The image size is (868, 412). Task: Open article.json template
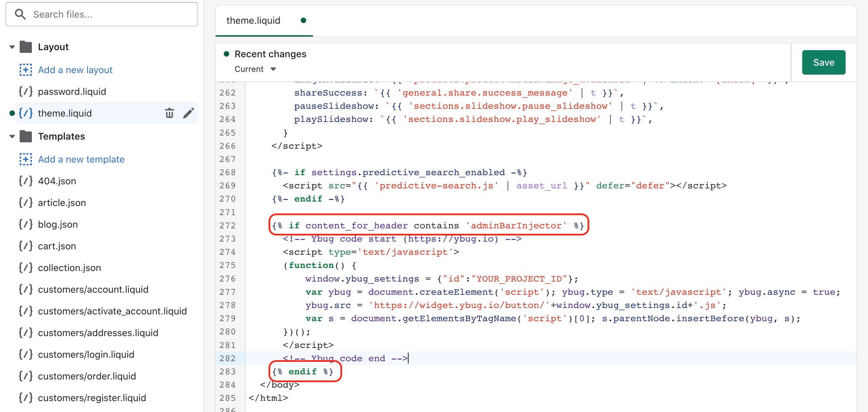tap(62, 203)
